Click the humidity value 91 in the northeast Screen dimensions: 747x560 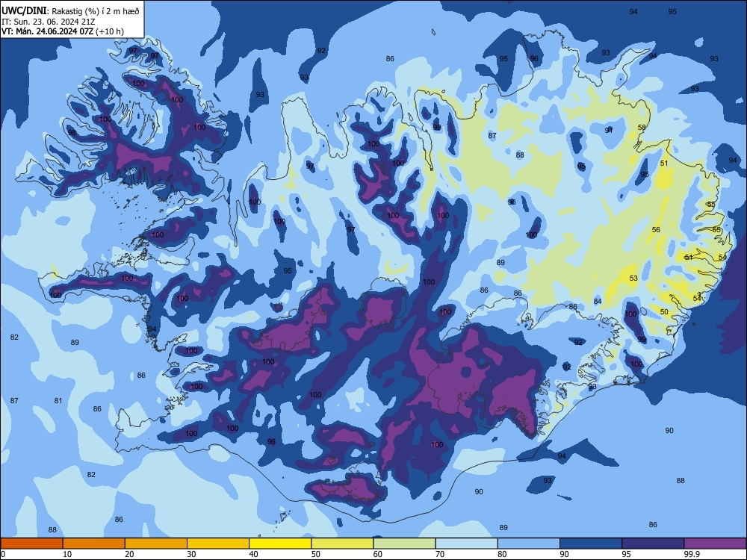pyautogui.click(x=609, y=130)
